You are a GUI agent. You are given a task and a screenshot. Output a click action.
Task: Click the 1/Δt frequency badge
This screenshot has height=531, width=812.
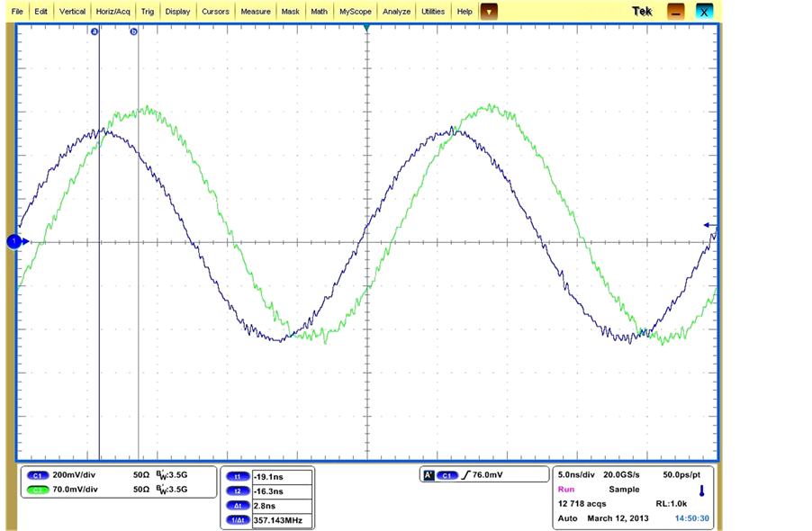click(238, 520)
